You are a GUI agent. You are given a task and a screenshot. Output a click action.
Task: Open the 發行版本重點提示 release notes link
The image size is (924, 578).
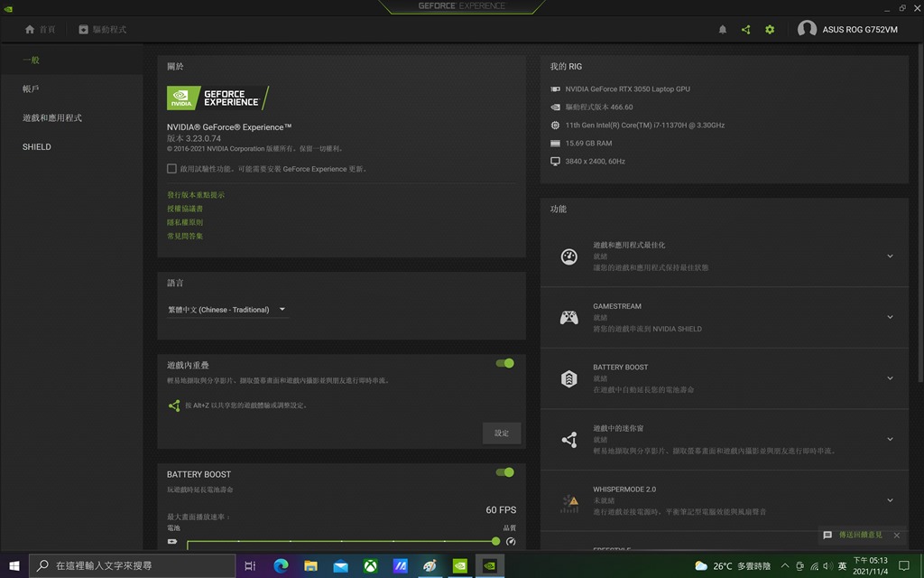196,195
